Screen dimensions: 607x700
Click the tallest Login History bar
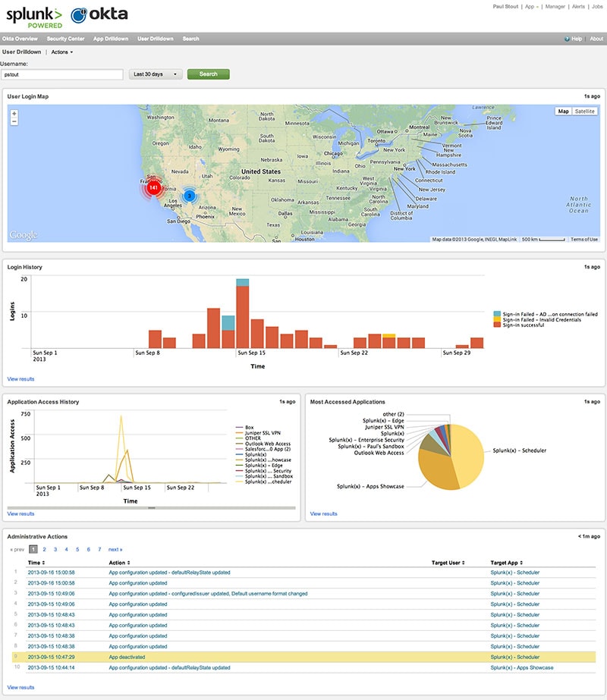(243, 313)
